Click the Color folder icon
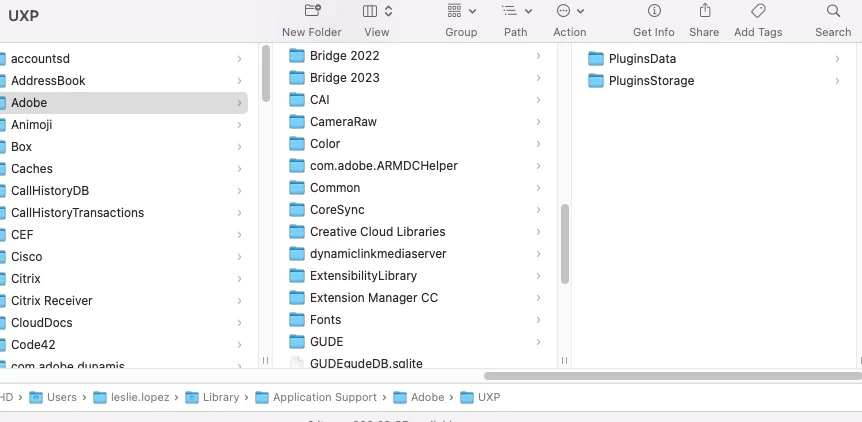This screenshot has height=422, width=862. [x=297, y=143]
